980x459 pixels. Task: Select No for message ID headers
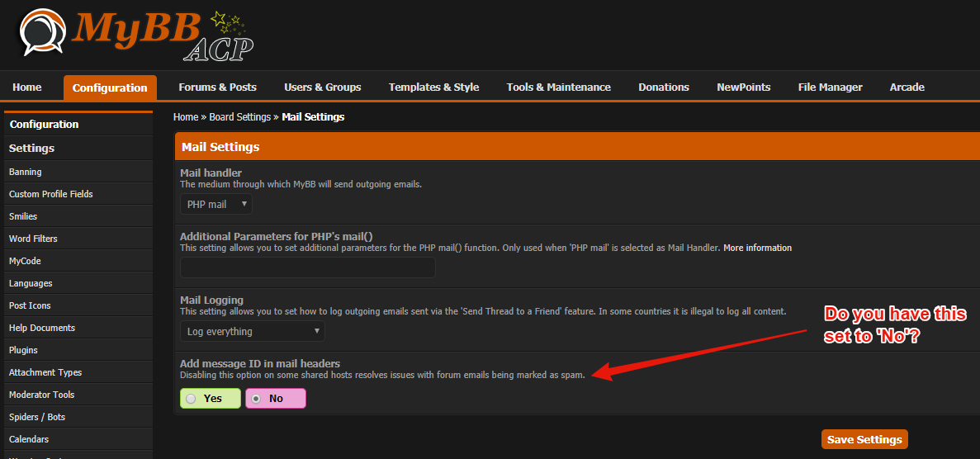pos(276,399)
